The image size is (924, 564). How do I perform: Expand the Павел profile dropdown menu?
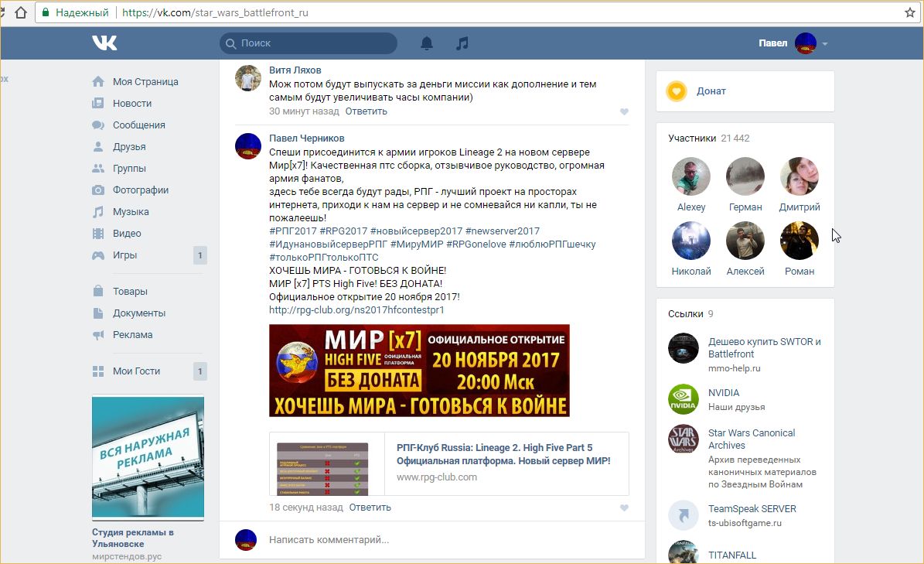click(825, 44)
